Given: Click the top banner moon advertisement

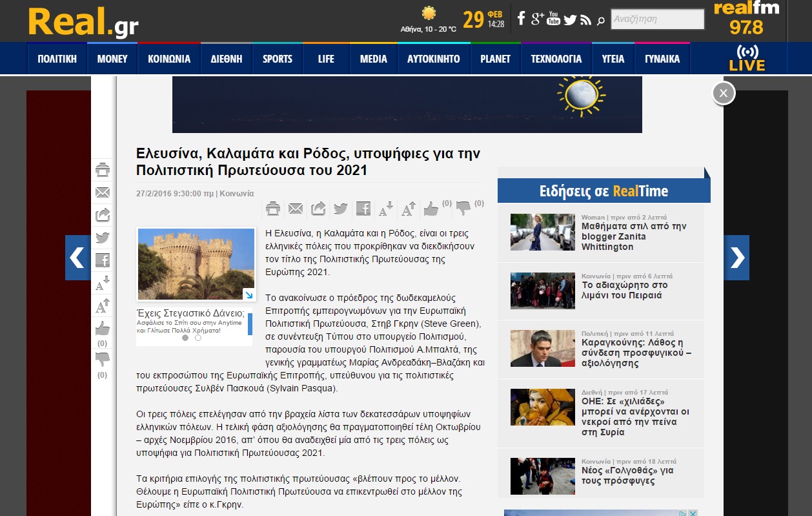Looking at the screenshot, I should (x=407, y=104).
